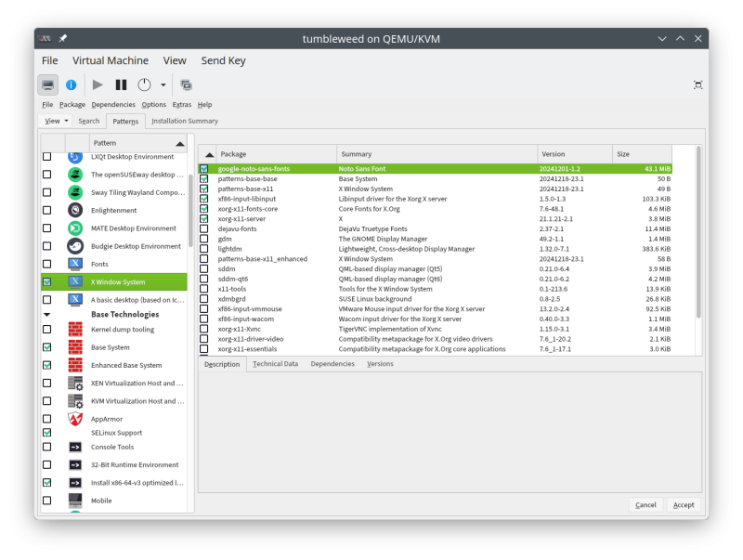Click the Enlightenment pattern icon
Image resolution: width=743 pixels, height=560 pixels.
(x=75, y=211)
